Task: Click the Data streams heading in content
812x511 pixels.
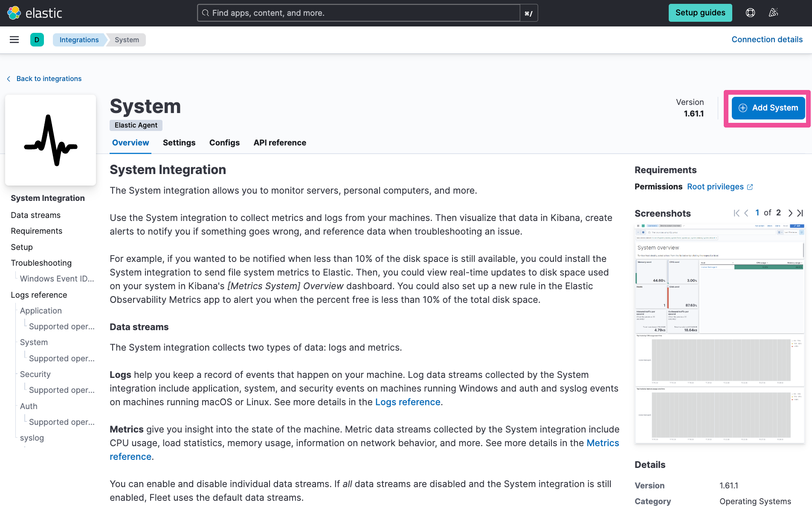Action: tap(139, 327)
